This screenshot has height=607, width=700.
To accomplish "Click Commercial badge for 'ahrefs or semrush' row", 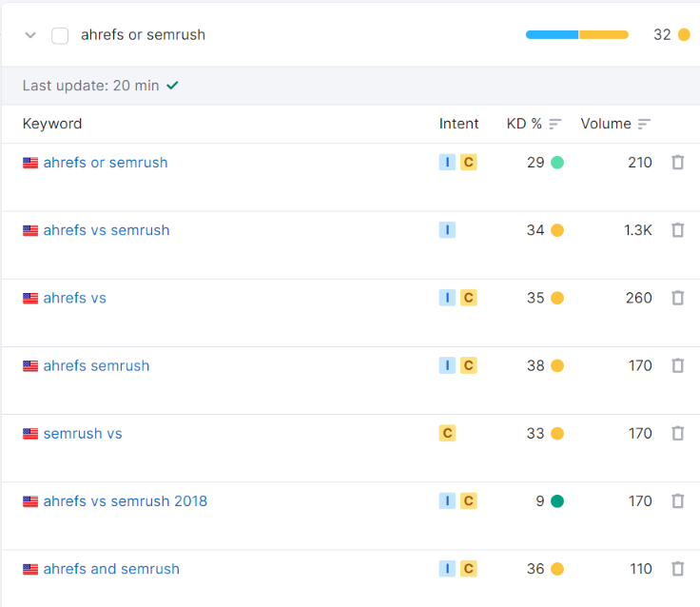I will pyautogui.click(x=469, y=162).
